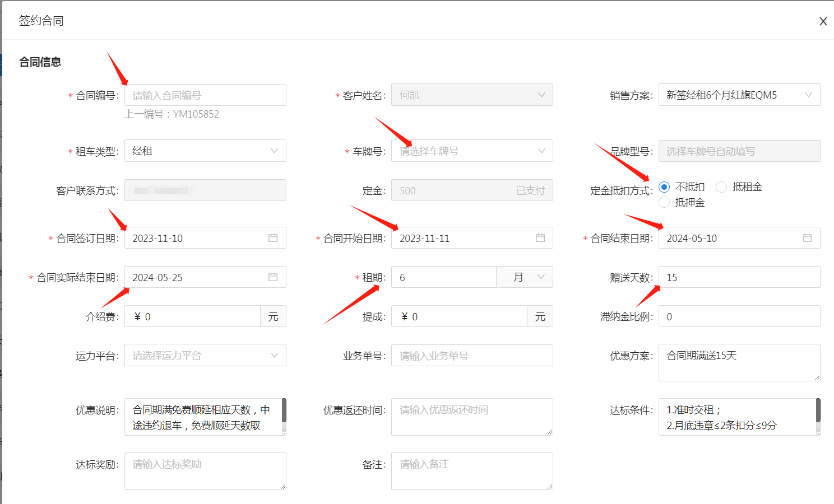This screenshot has width=834, height=504.
Task: Click the 备注 text area
Action: pos(472,471)
